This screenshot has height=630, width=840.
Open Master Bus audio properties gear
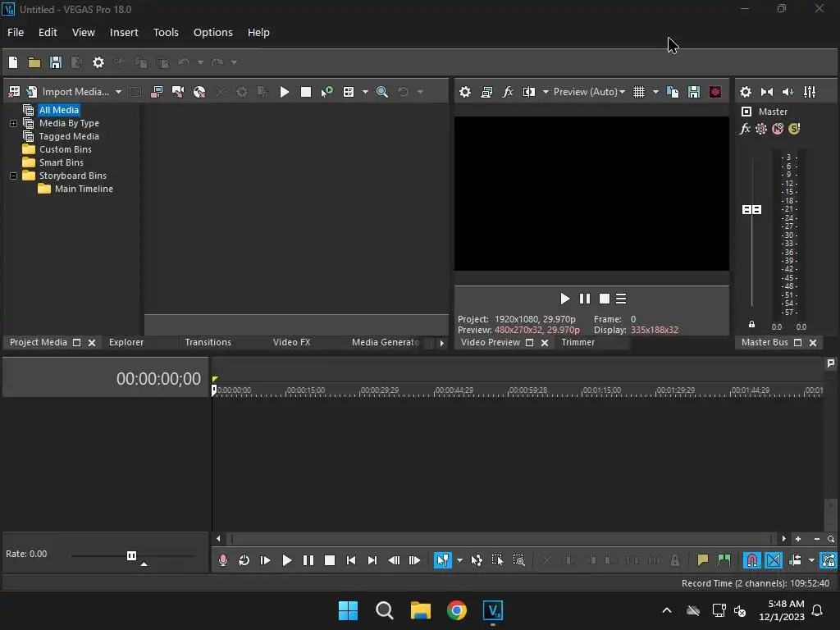pyautogui.click(x=746, y=92)
